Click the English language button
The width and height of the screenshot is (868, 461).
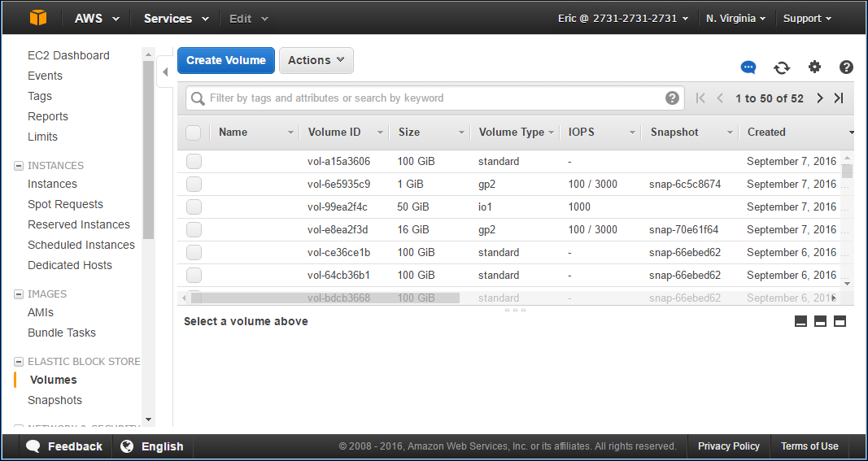tap(151, 446)
